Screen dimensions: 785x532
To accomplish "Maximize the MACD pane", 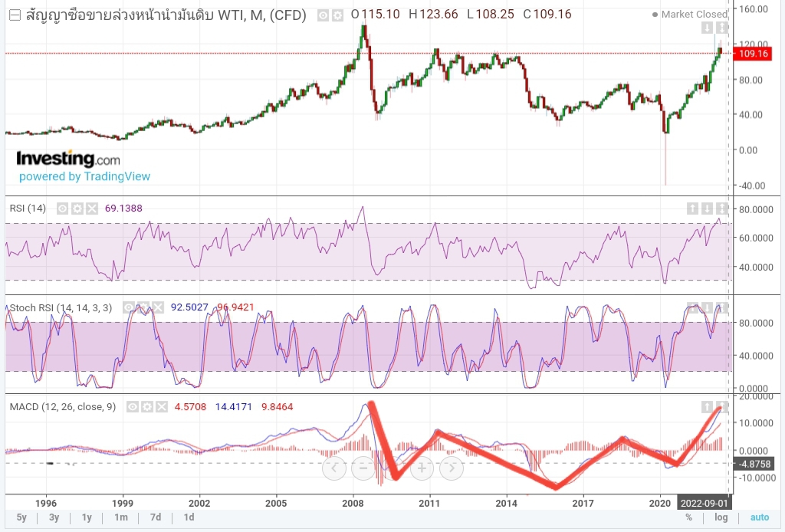I will tap(721, 407).
